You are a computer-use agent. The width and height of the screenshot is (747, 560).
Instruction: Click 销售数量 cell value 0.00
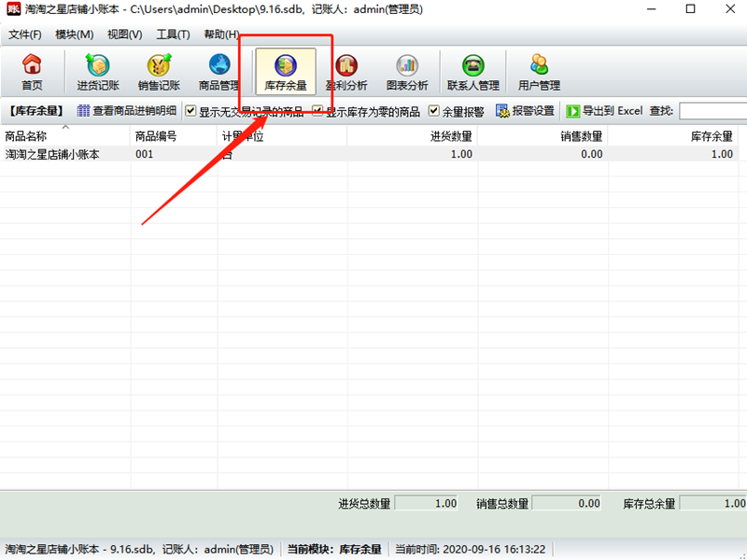click(x=592, y=154)
